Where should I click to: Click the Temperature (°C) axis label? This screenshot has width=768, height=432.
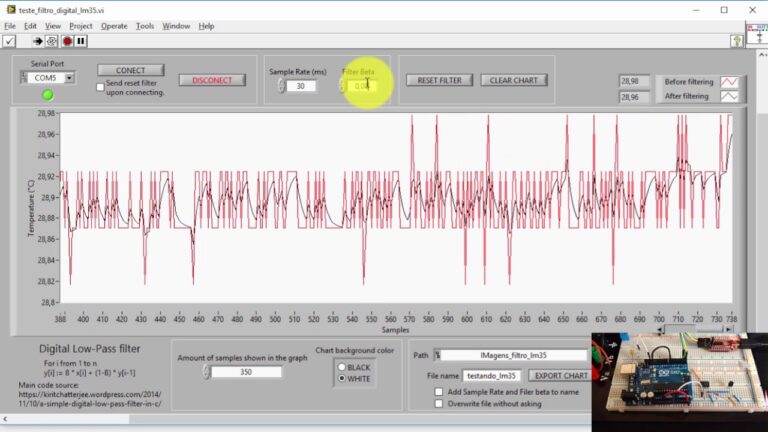tap(31, 208)
